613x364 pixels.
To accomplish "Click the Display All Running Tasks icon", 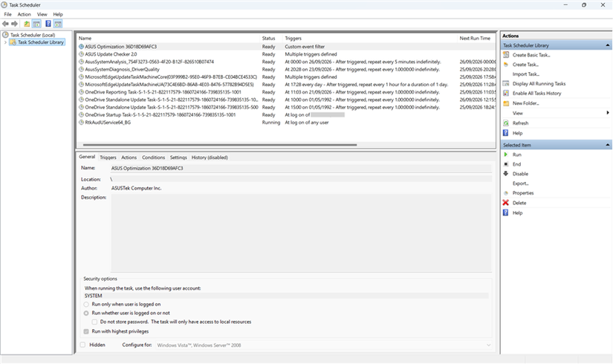I will pyautogui.click(x=506, y=84).
